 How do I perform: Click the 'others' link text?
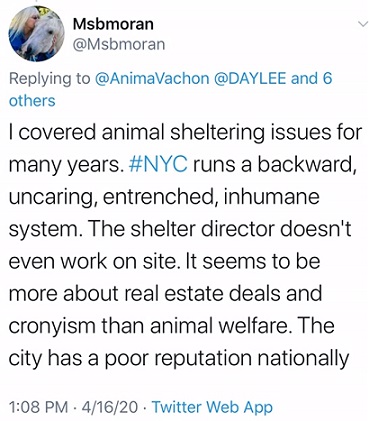(x=32, y=101)
